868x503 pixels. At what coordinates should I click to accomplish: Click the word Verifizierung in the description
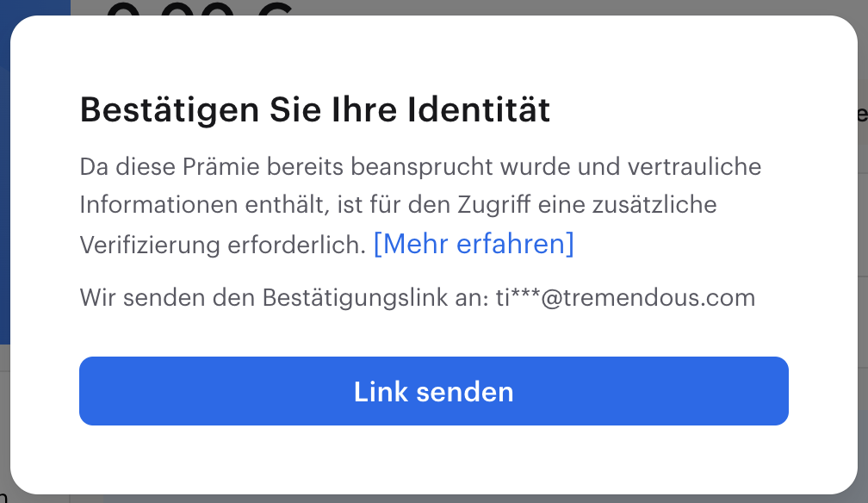coord(151,245)
